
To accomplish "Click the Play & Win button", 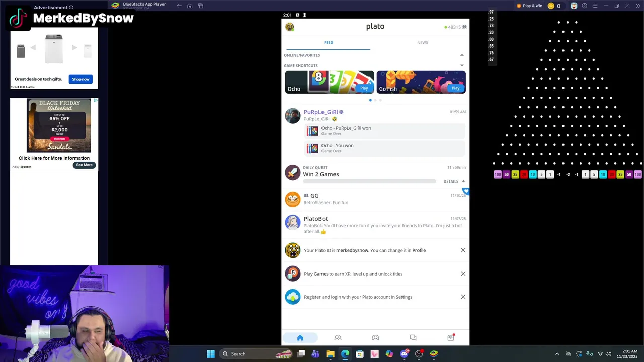I will tap(530, 6).
